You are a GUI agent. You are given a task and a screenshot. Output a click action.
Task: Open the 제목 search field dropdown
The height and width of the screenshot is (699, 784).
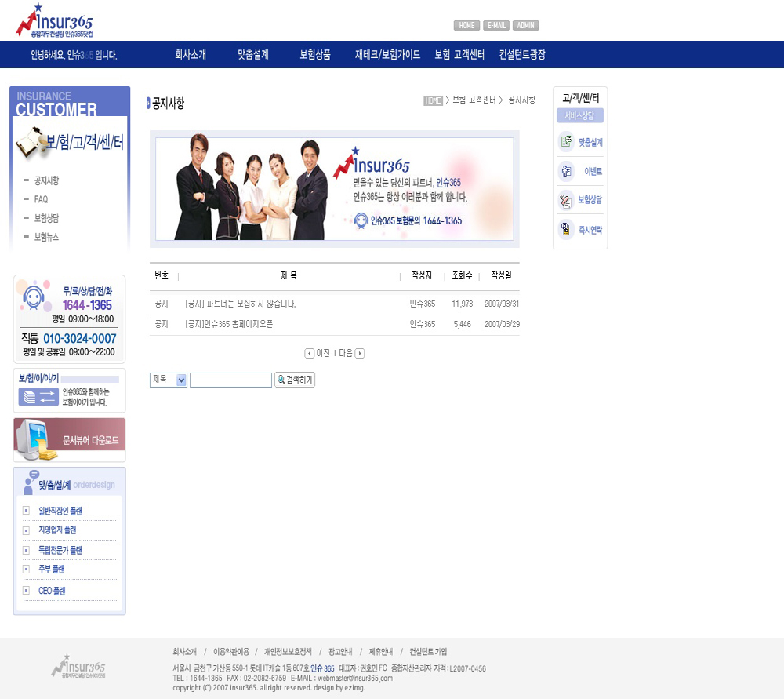(181, 380)
